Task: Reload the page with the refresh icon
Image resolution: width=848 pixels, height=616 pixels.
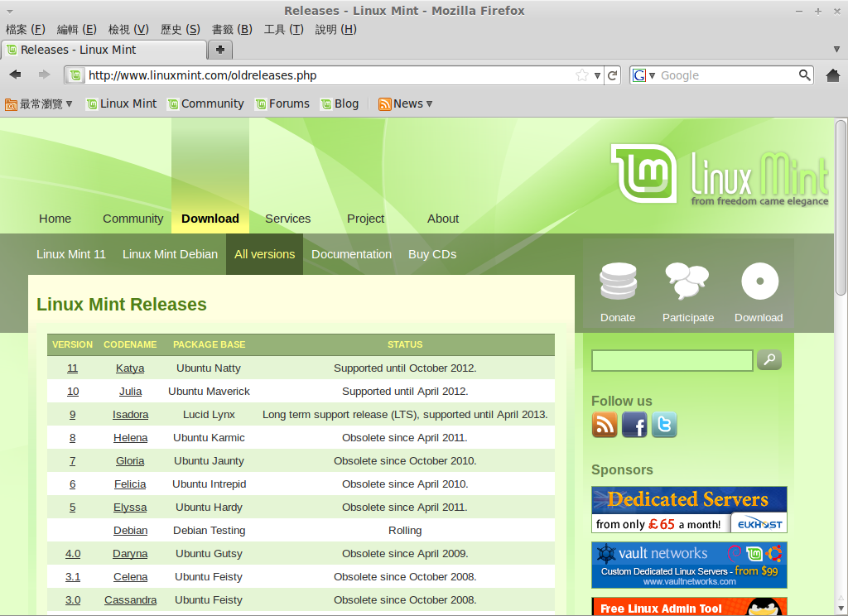Action: pos(612,75)
